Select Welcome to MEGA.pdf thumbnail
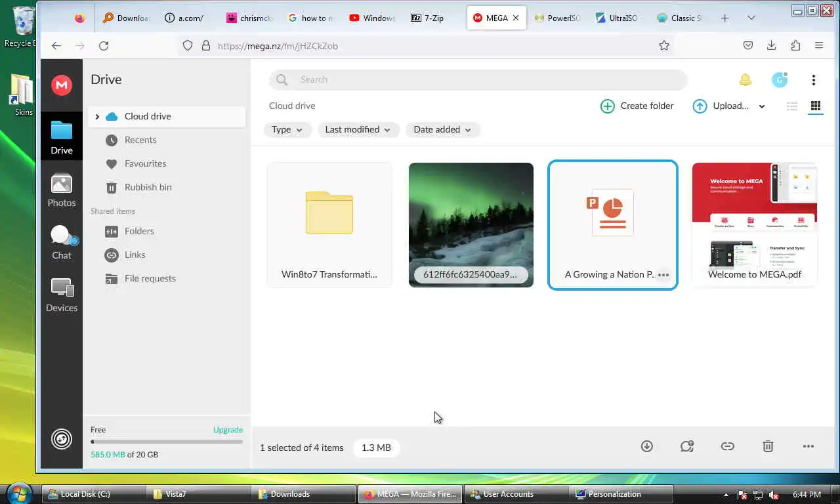 click(755, 225)
